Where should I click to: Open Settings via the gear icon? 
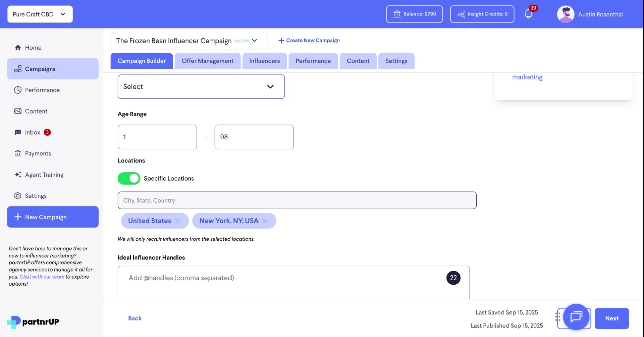(17, 196)
